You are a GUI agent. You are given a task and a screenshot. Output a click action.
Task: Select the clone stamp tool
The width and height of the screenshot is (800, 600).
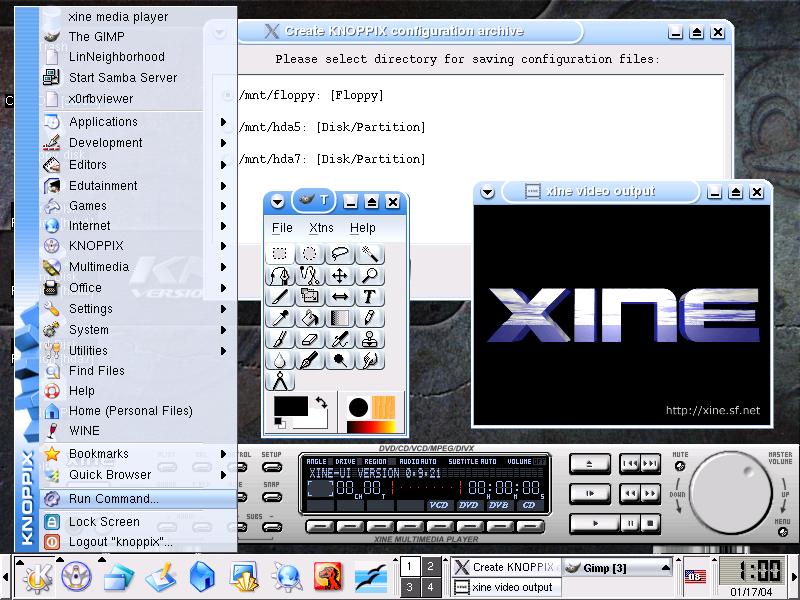(x=370, y=339)
